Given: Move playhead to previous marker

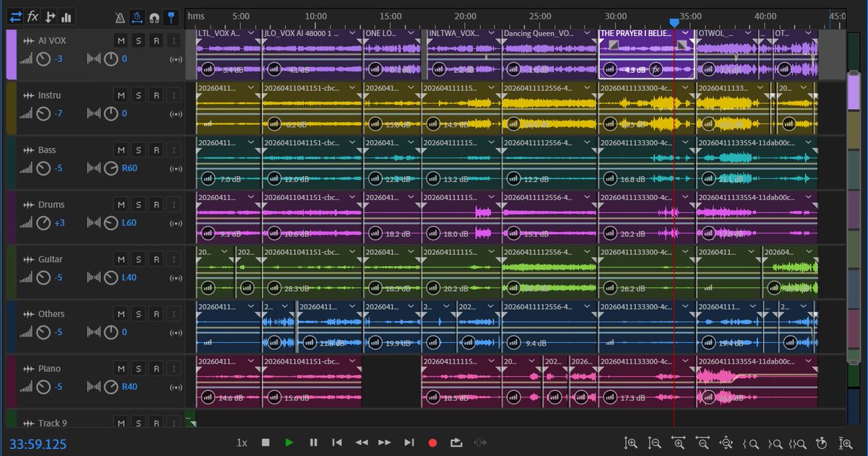Looking at the screenshot, I should pyautogui.click(x=337, y=442).
